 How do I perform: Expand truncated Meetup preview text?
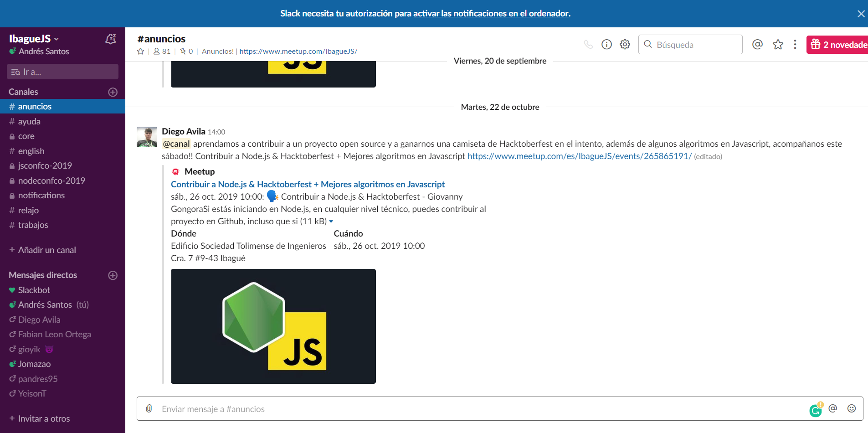(x=331, y=222)
